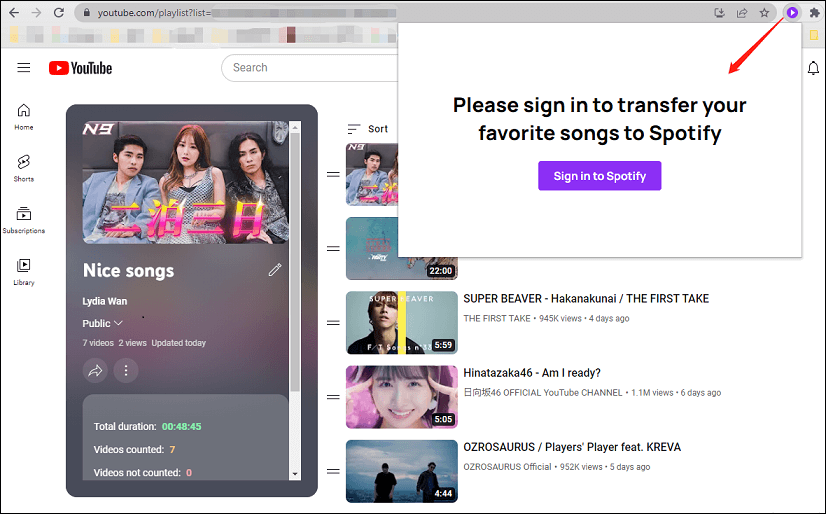This screenshot has width=826, height=514.
Task: Go back to the previous browser page
Action: [14, 13]
